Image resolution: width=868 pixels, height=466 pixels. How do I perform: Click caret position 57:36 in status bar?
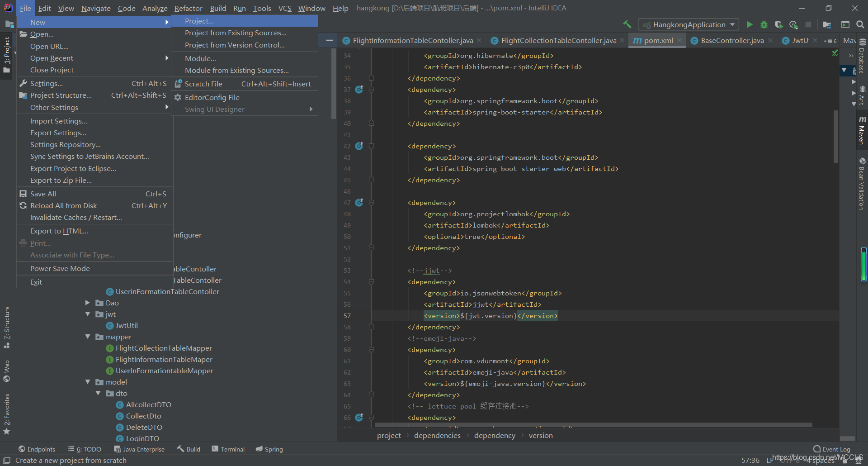pyautogui.click(x=750, y=460)
